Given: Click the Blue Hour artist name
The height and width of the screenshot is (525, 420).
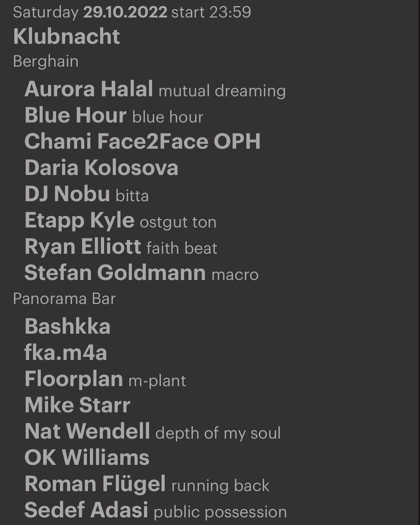Looking at the screenshot, I should point(75,115).
